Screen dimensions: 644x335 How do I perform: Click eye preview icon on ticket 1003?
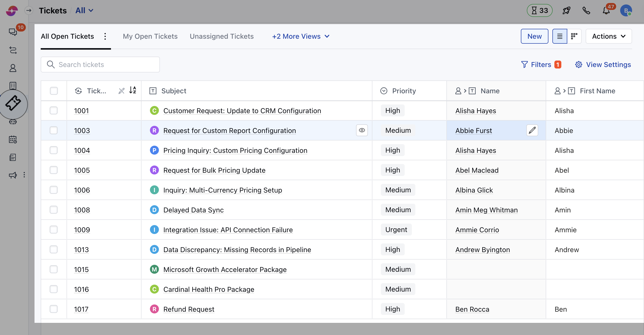click(x=361, y=130)
